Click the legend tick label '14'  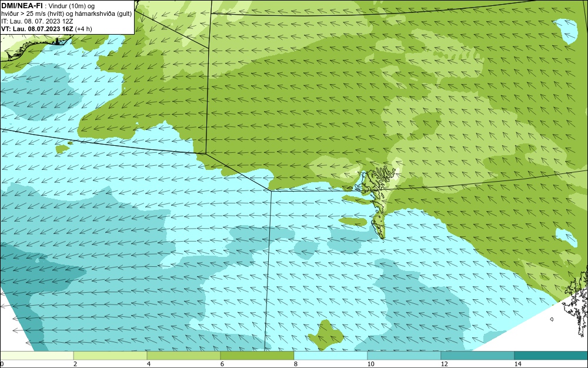tap(517, 364)
